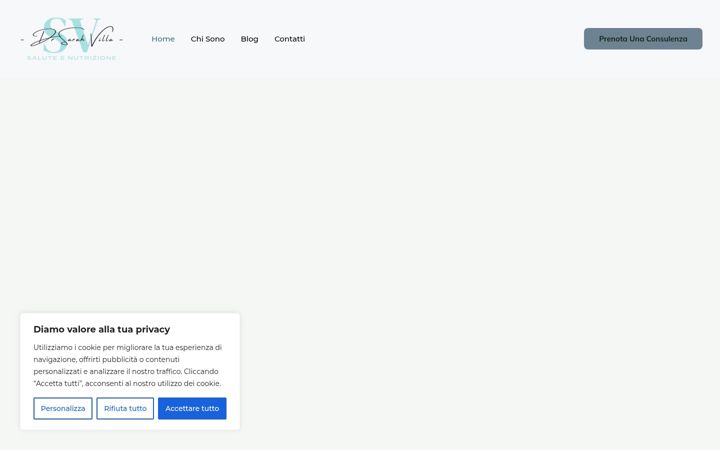Image resolution: width=720 pixels, height=450 pixels.
Task: Reject cookies with Rifiuta tutto
Action: pyautogui.click(x=125, y=408)
